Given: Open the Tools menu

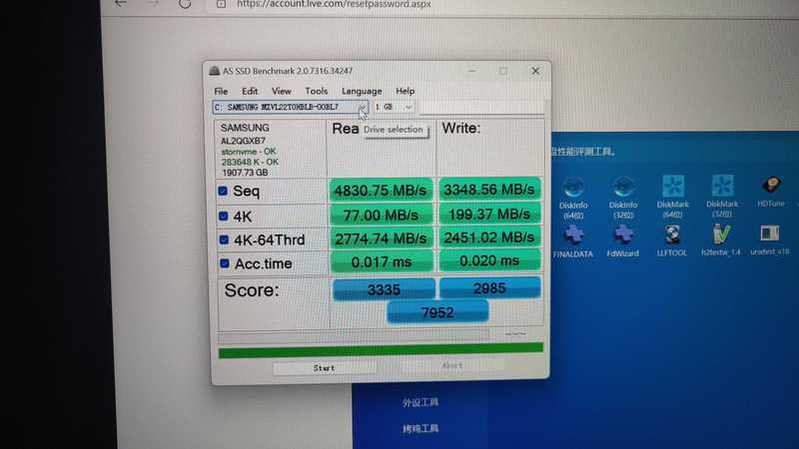Looking at the screenshot, I should [x=316, y=91].
